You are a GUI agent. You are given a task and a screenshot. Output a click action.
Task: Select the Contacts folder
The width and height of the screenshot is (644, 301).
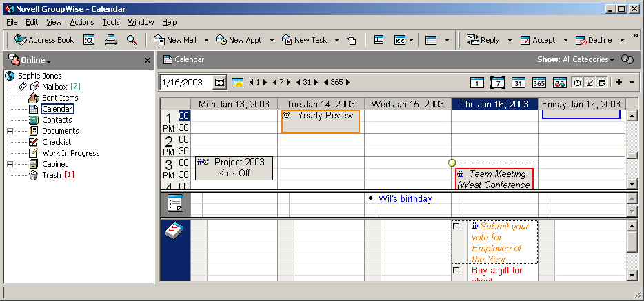[x=57, y=120]
